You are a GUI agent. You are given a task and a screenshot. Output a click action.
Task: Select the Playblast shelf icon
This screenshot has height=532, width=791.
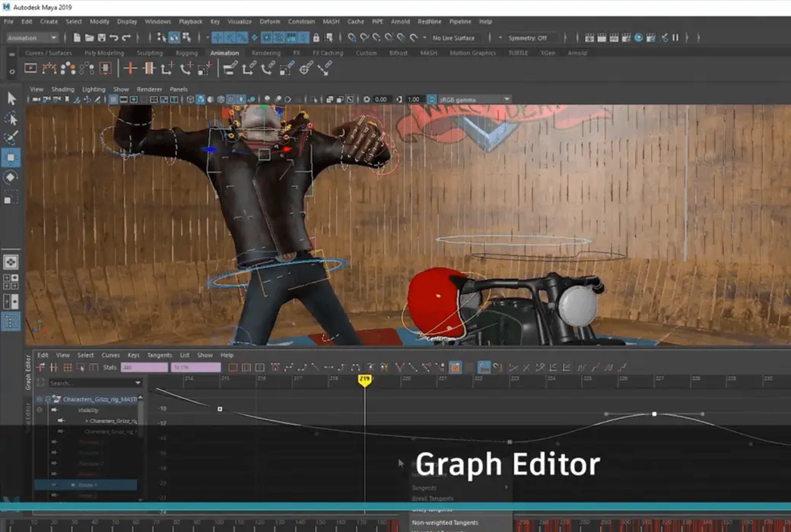pyautogui.click(x=30, y=68)
